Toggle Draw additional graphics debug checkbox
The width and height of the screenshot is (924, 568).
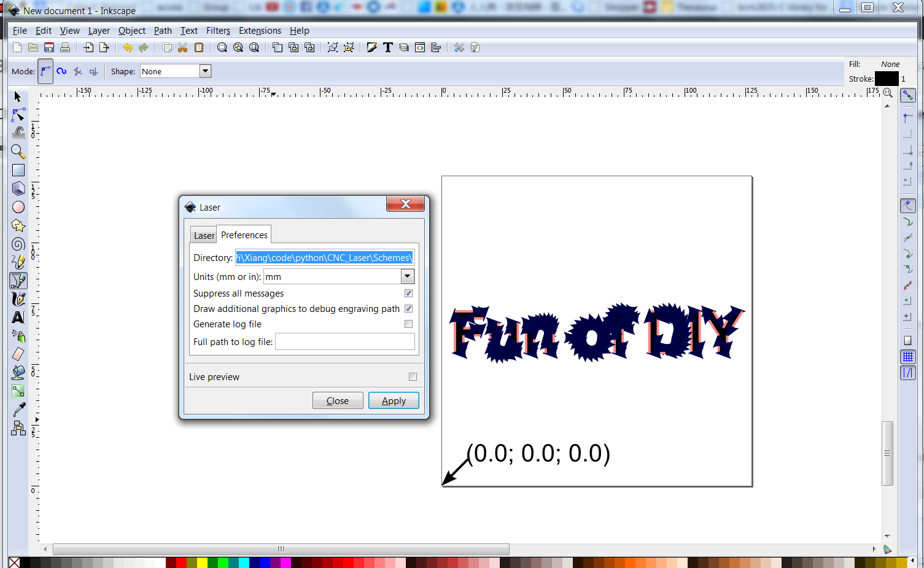pos(408,309)
